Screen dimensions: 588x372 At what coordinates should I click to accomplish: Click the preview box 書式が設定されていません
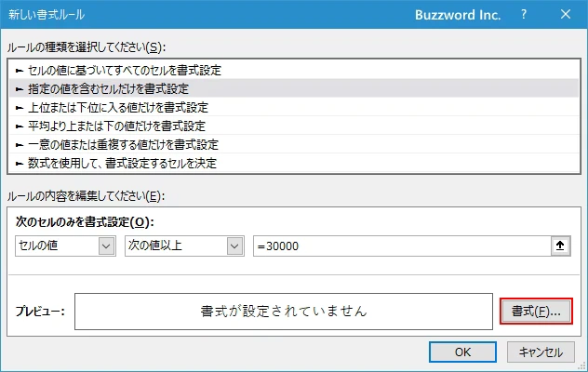coord(284,312)
